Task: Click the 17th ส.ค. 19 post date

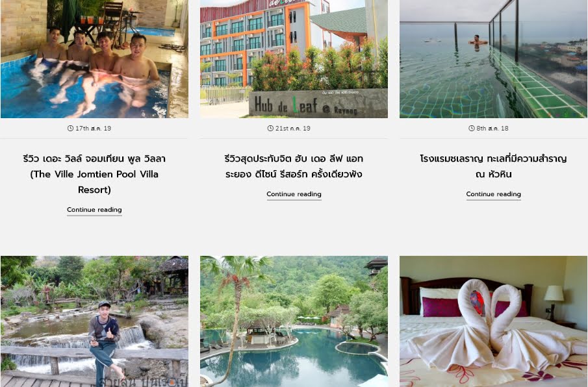Action: 93,128
